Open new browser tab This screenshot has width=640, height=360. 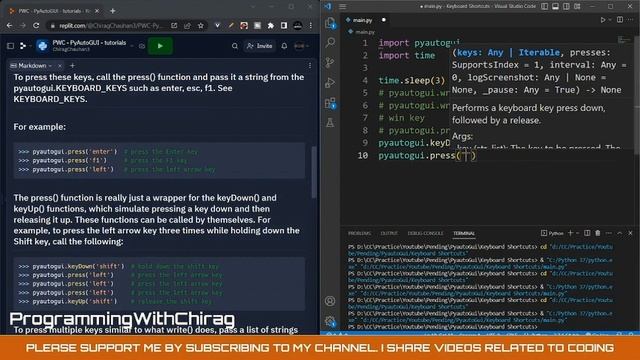(x=113, y=11)
